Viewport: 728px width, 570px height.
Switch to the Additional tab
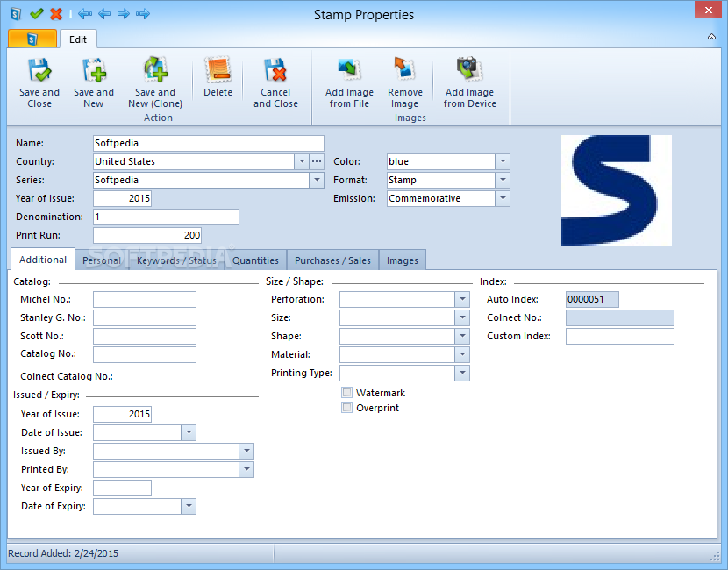point(43,260)
